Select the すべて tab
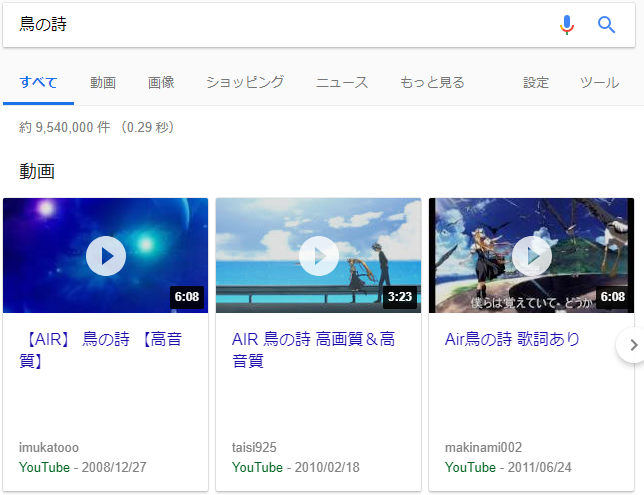 [x=38, y=83]
